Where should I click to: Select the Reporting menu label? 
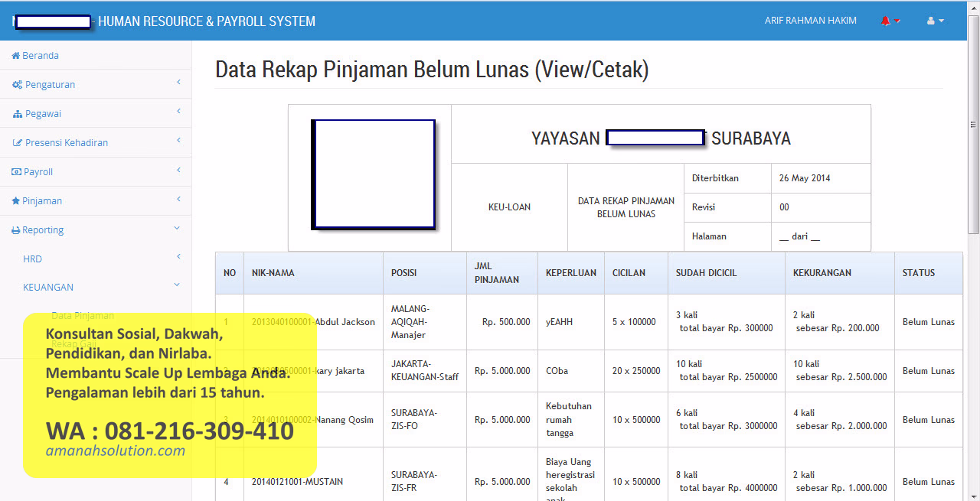click(x=43, y=230)
